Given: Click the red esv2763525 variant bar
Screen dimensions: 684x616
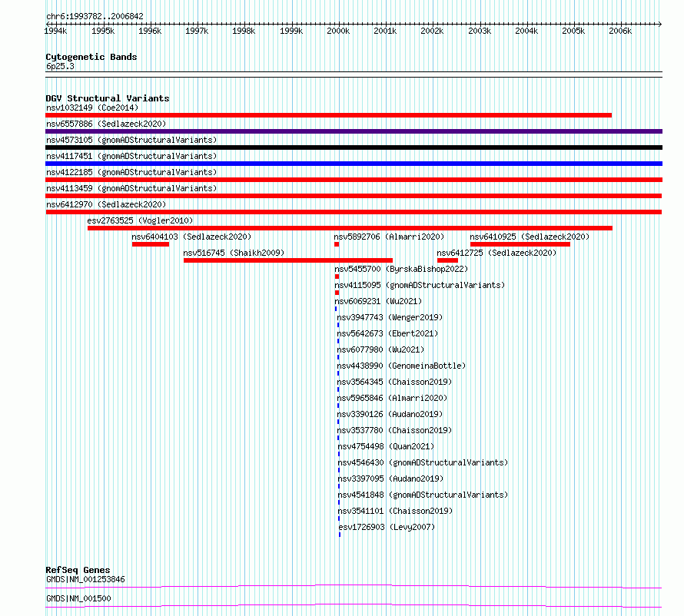Looking at the screenshot, I should click(x=350, y=228).
